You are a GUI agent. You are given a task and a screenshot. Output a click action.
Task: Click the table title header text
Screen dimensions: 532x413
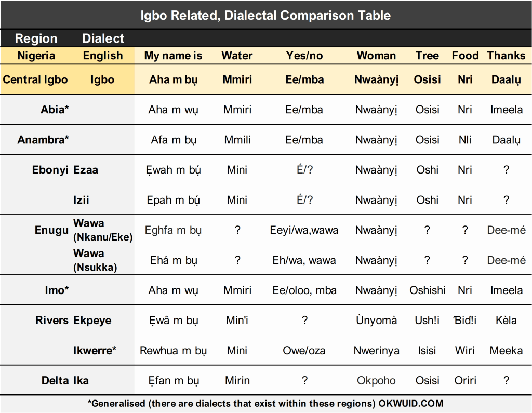pos(265,15)
